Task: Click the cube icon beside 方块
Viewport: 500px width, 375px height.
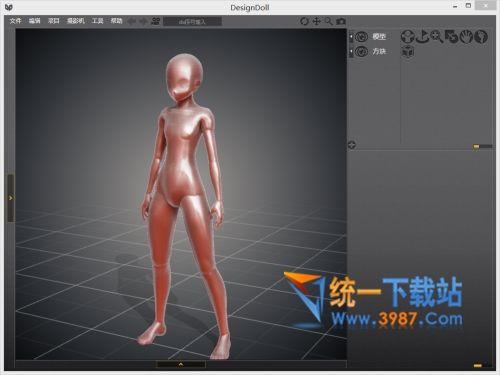Action: pos(408,52)
